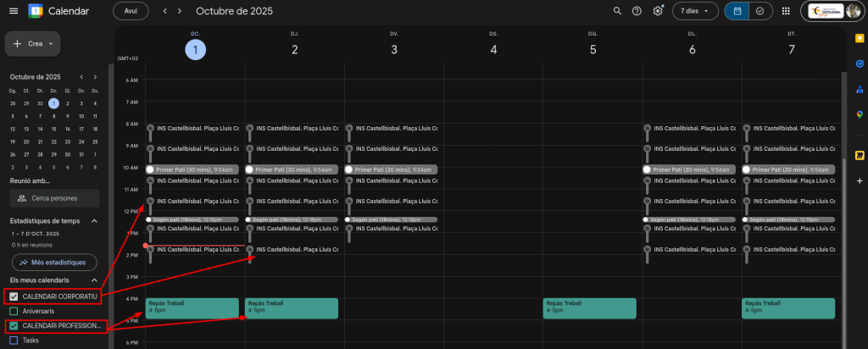Switch to Tasks view icon
This screenshot has height=349, width=868.
(759, 11)
